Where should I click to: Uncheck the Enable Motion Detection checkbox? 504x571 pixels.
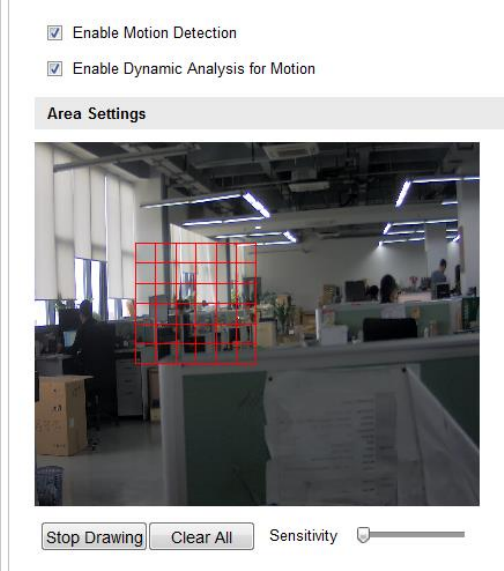coord(55,33)
